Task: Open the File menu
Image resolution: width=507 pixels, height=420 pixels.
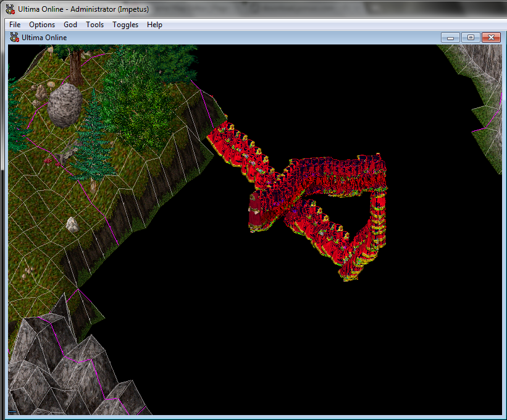Action: pyautogui.click(x=15, y=25)
